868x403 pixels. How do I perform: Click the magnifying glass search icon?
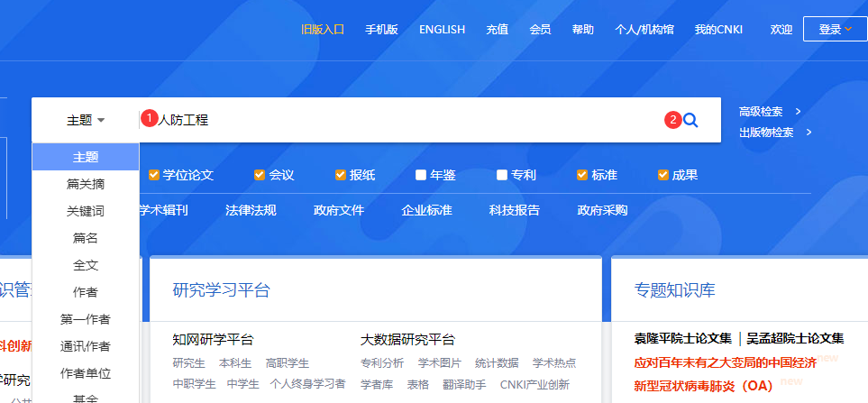[x=690, y=120]
